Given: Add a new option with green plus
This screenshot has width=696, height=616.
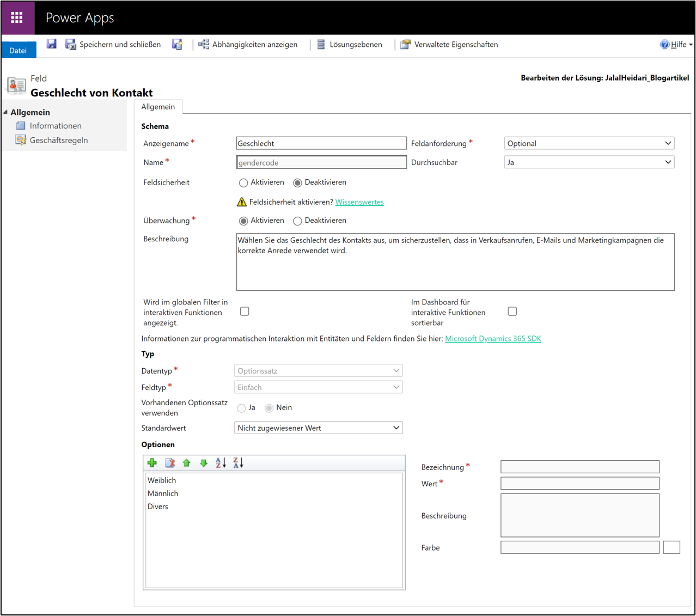Looking at the screenshot, I should pyautogui.click(x=152, y=463).
